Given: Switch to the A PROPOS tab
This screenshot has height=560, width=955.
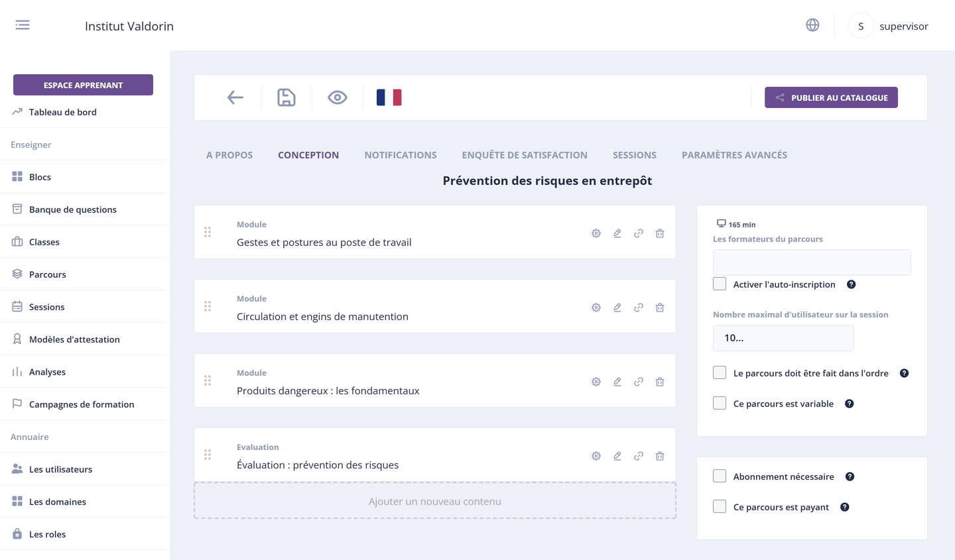Looking at the screenshot, I should pyautogui.click(x=229, y=155).
